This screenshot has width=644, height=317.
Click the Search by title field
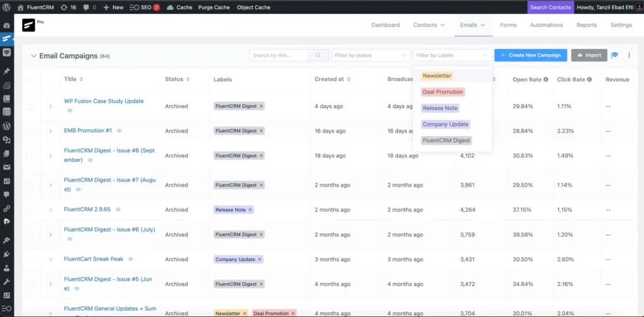pos(279,55)
